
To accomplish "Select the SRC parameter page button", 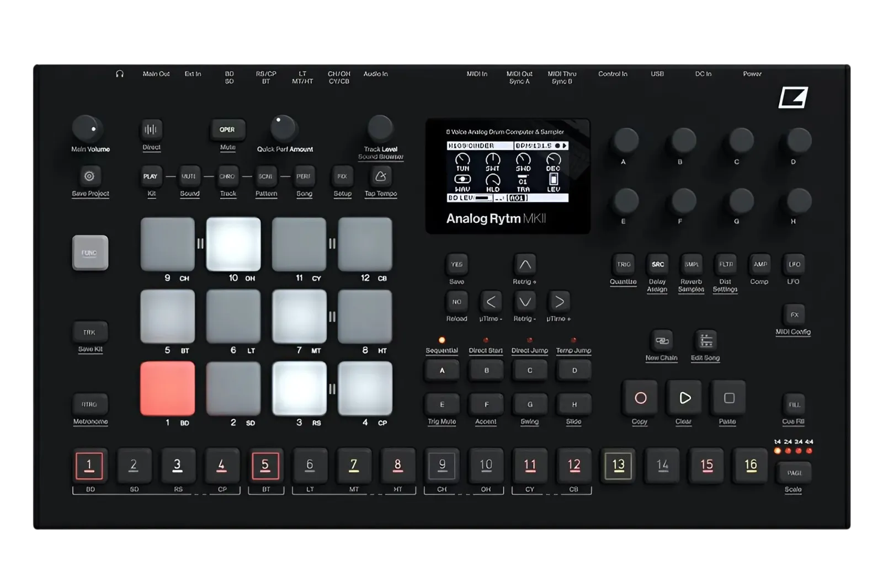I will tap(658, 265).
